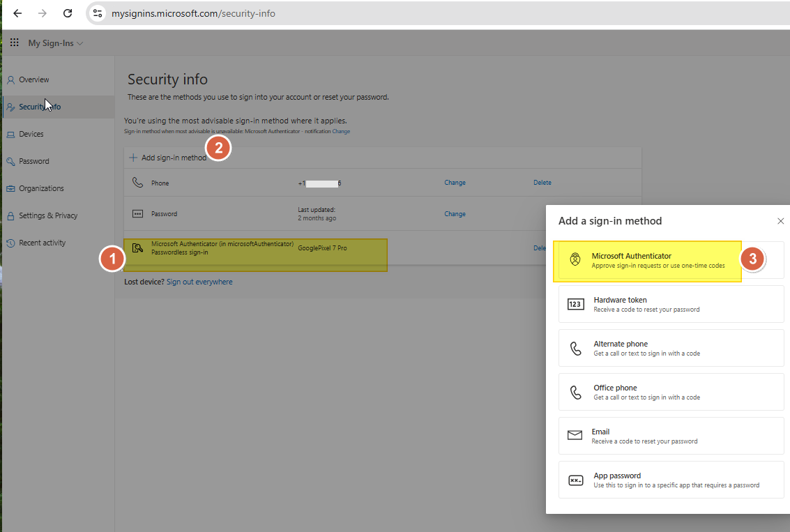Click the plus icon beside Add sign-in method
The image size is (790, 532).
tap(133, 158)
